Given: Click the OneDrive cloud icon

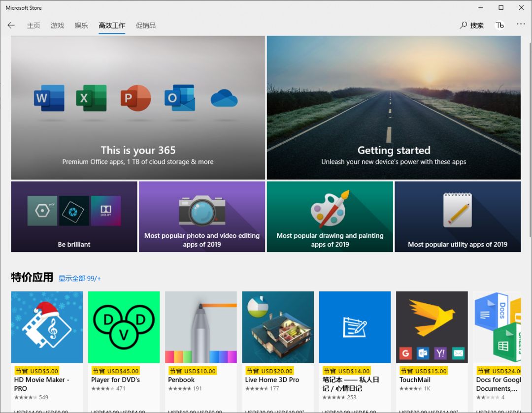Looking at the screenshot, I should tap(224, 98).
